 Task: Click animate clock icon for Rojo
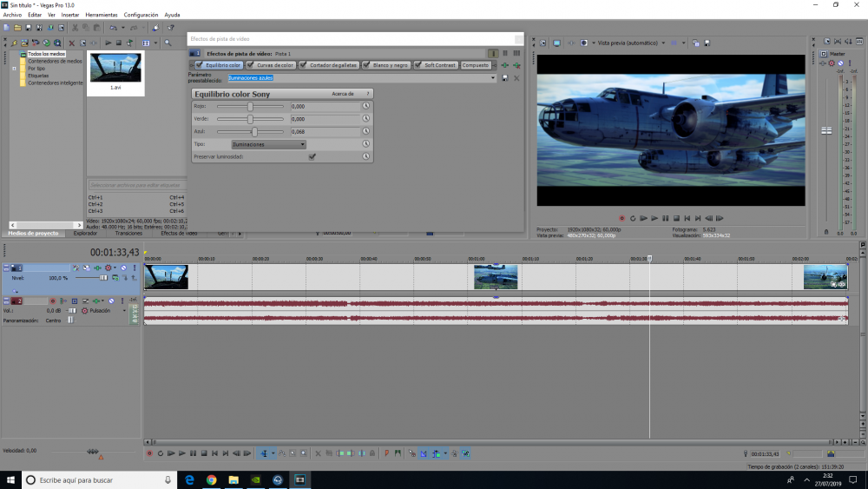click(x=366, y=106)
